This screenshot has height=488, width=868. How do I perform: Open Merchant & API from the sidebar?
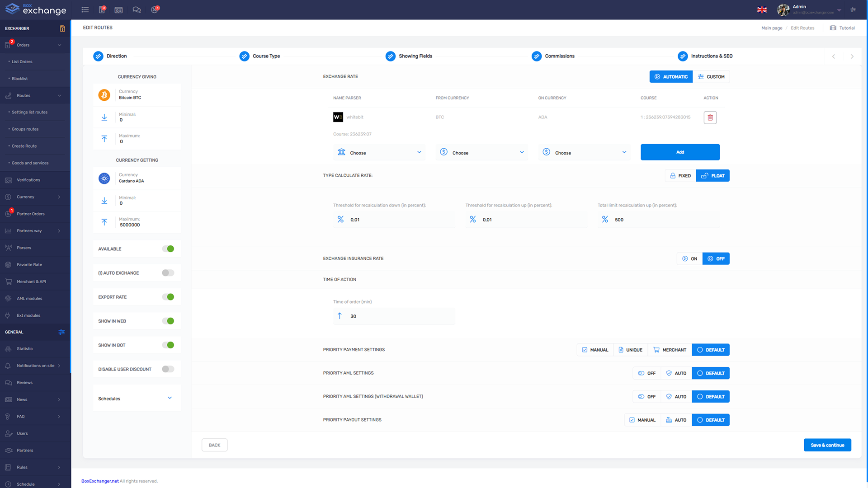(x=31, y=282)
